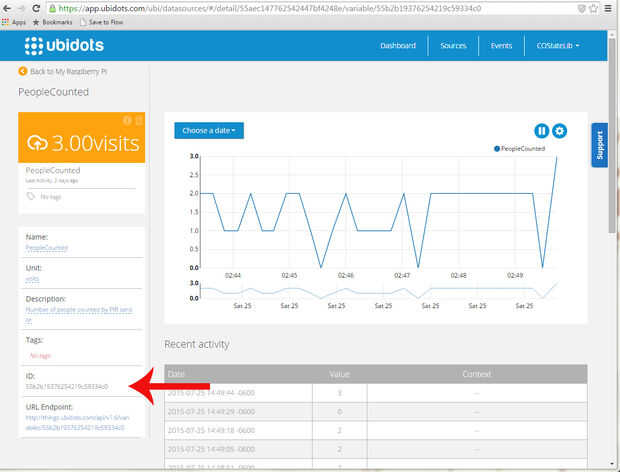The image size is (620, 472).
Task: Click the Value column header
Action: click(339, 374)
